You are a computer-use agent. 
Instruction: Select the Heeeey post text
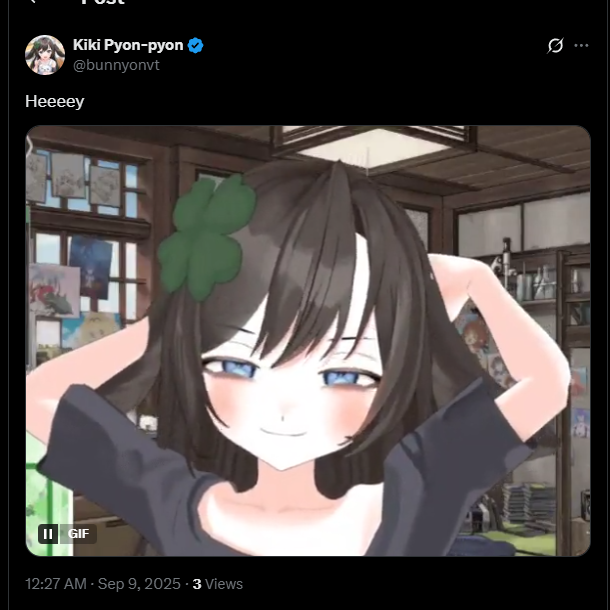[x=54, y=102]
